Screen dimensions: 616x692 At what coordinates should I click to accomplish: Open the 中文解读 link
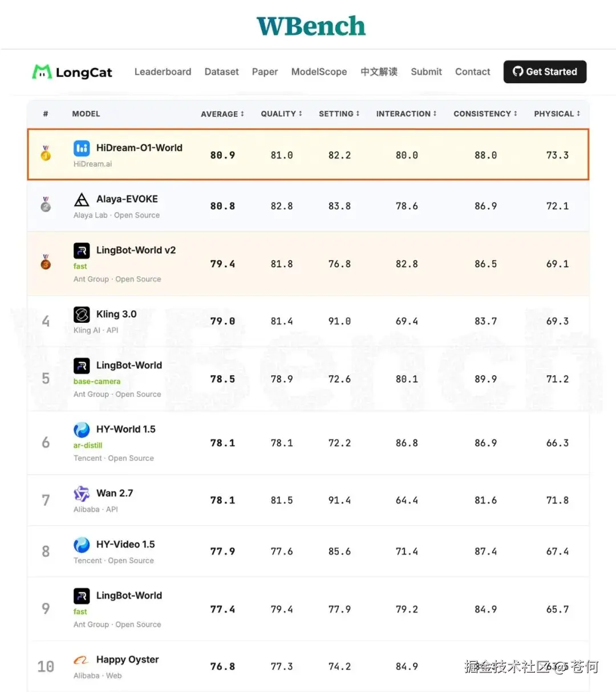coord(379,72)
